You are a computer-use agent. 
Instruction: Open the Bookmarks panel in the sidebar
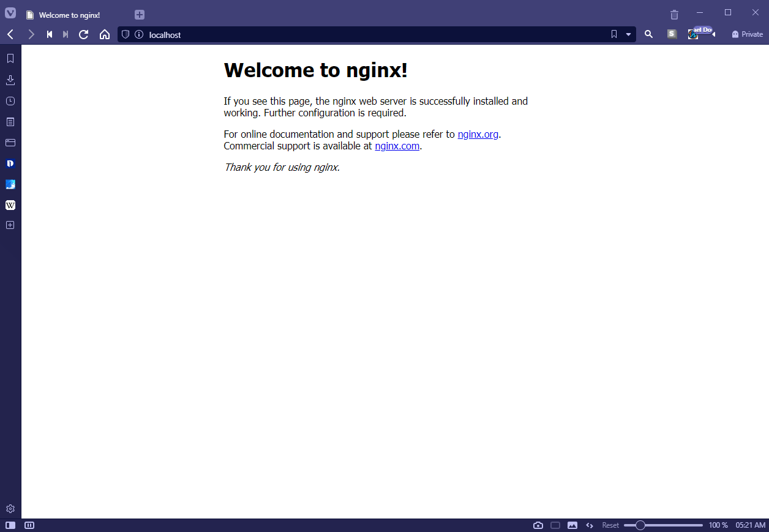coord(10,59)
